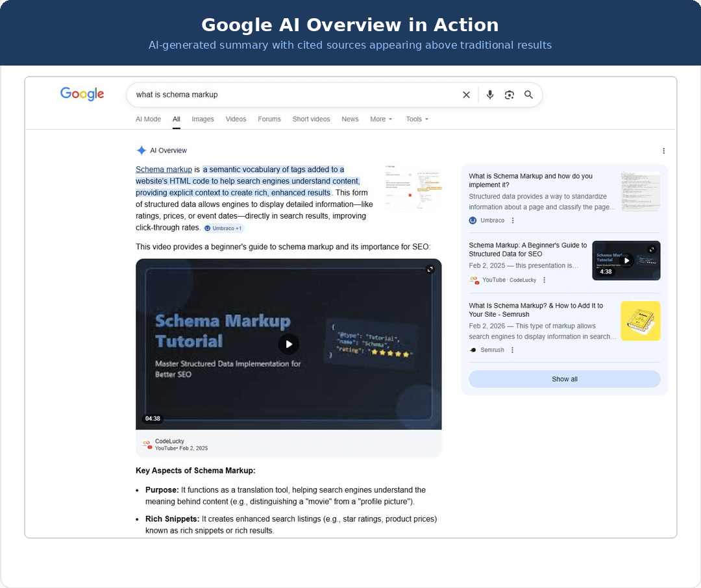This screenshot has height=588, width=701.
Task: Open the Short videos tab
Action: (311, 119)
